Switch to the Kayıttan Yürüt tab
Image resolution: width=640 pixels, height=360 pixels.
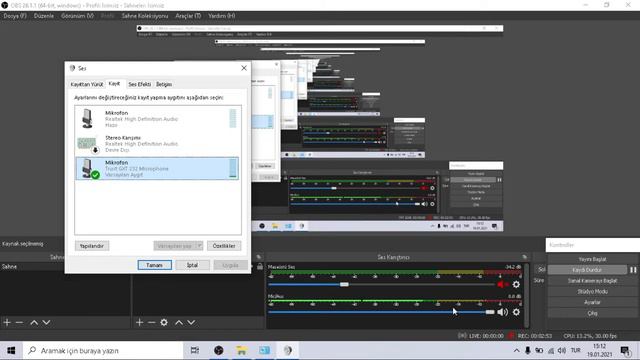point(87,84)
